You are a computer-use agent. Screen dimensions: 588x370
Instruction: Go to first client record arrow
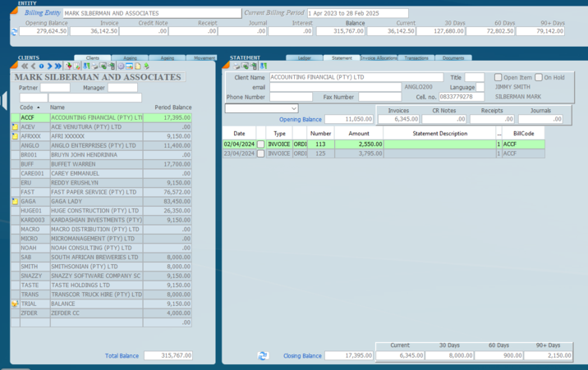click(x=25, y=66)
